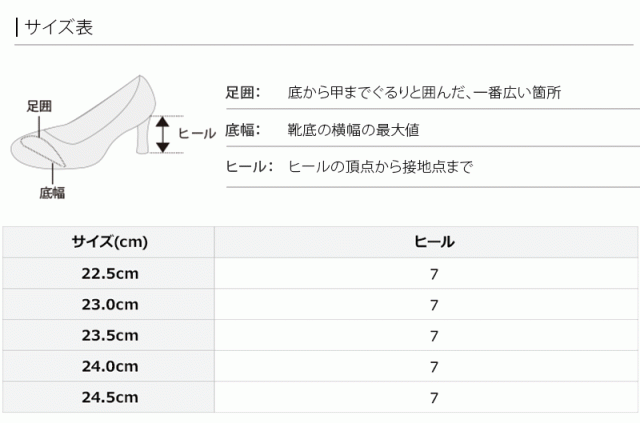Select the ヒールの頂点から接地点まで description text
The image size is (640, 423).
[x=380, y=166]
